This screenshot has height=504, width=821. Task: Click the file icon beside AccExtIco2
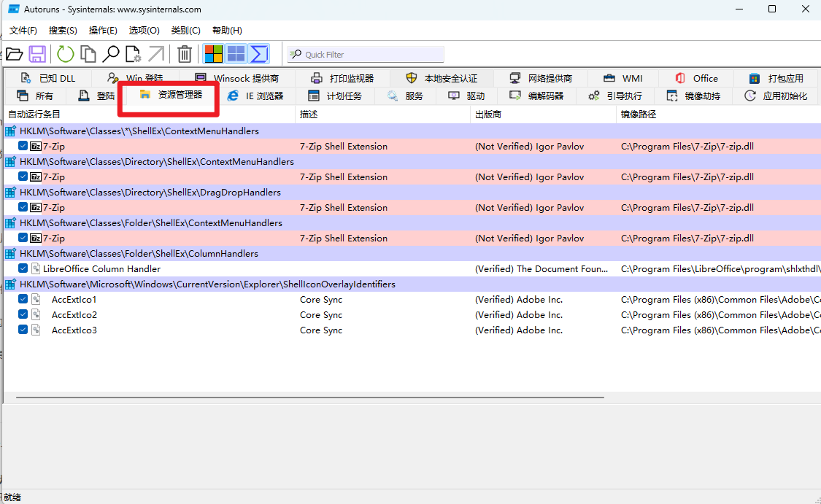click(x=36, y=314)
